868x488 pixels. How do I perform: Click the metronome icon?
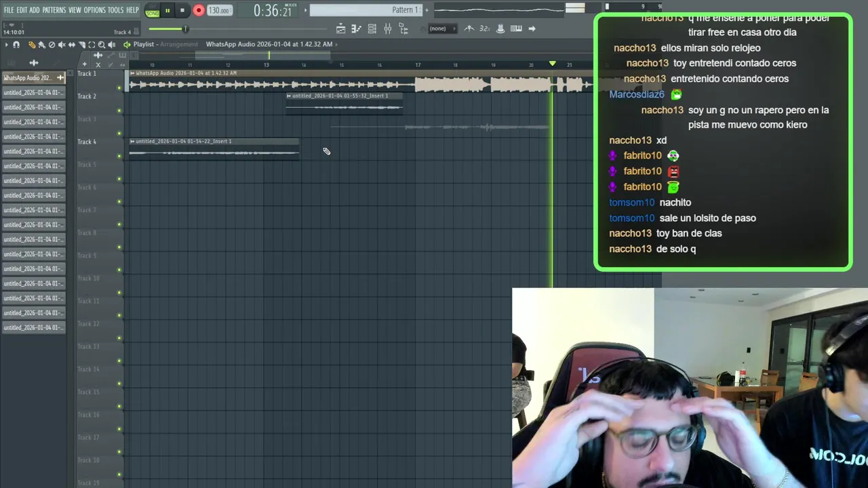(x=469, y=28)
